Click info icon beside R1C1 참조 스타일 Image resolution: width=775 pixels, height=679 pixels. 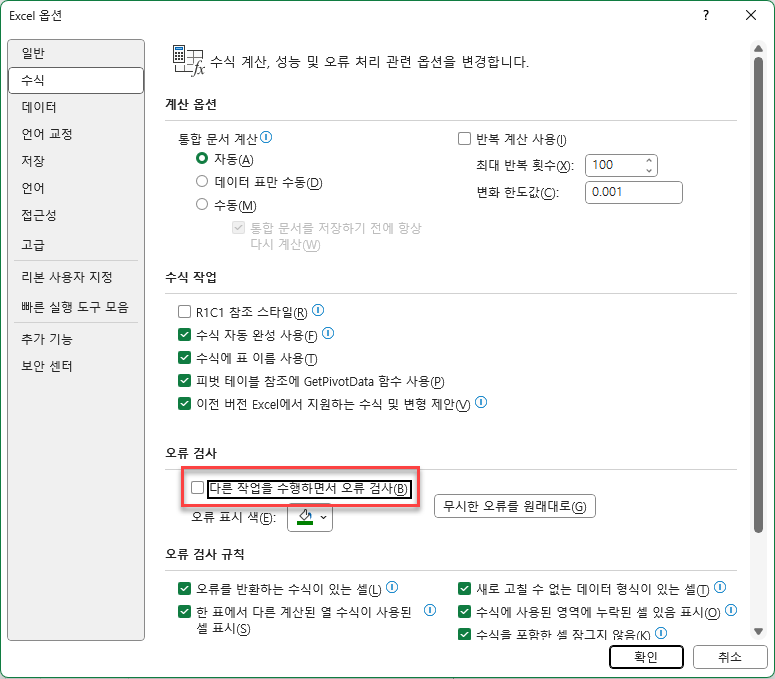[318, 310]
